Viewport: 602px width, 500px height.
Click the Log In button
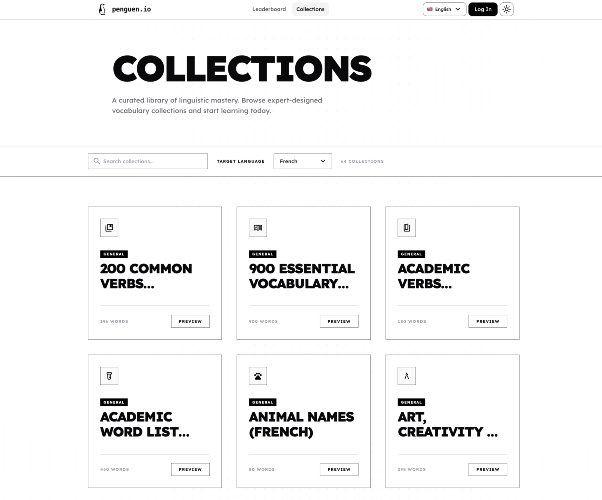click(483, 9)
